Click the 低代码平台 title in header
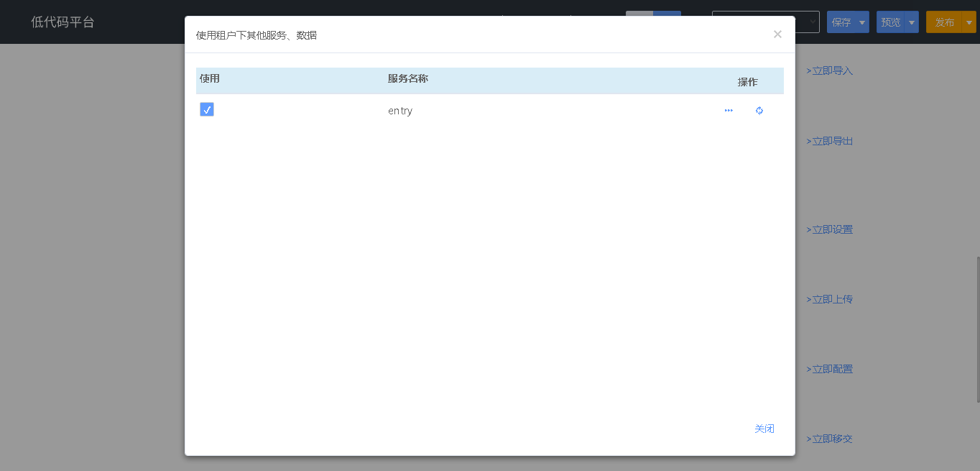This screenshot has height=471, width=980. tap(63, 22)
